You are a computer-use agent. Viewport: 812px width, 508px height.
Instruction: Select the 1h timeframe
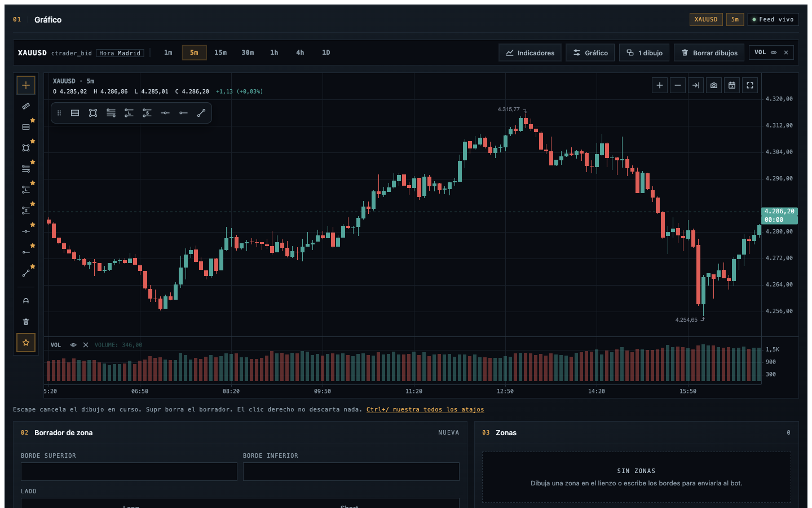pos(274,52)
